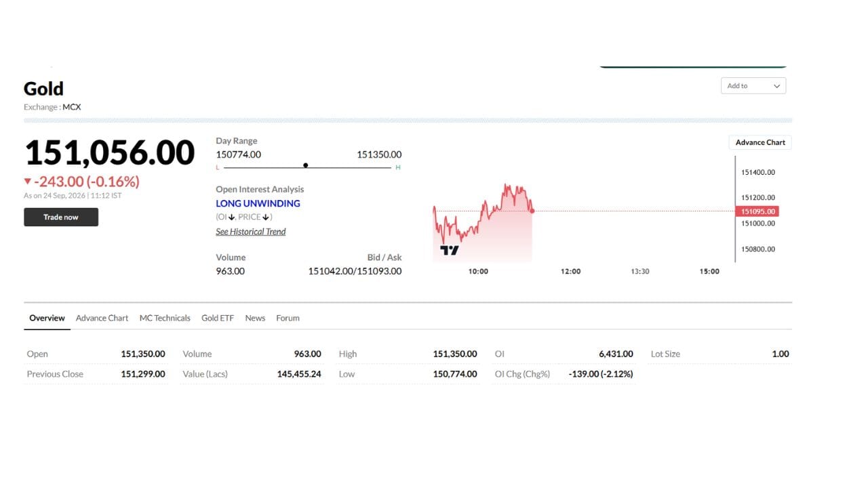
Task: Select the Overview tab
Action: pos(47,318)
